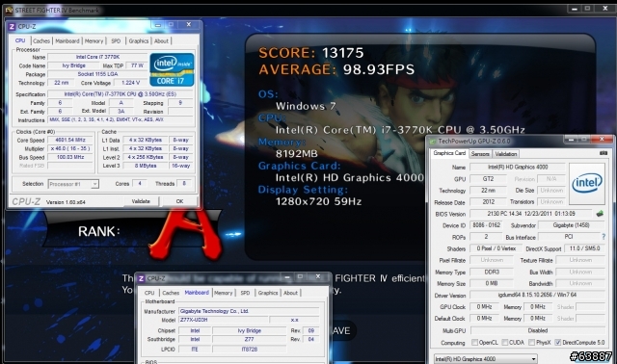Open Memory tab in lower CPU-Z window

click(224, 293)
